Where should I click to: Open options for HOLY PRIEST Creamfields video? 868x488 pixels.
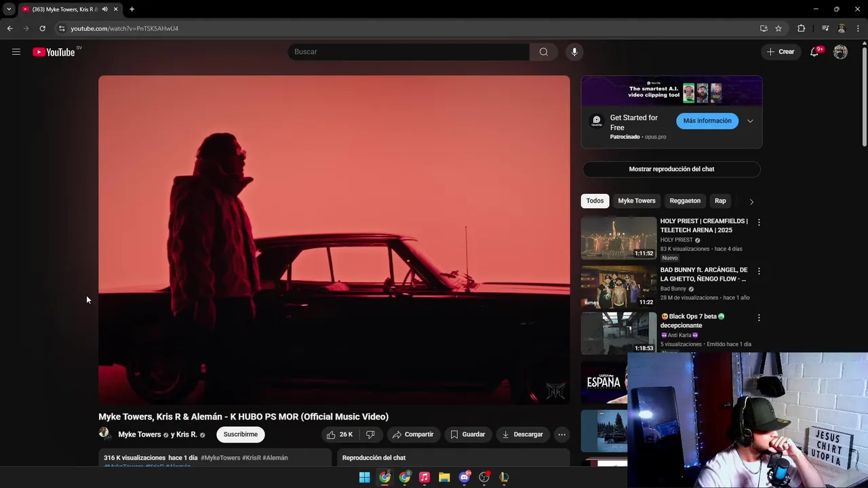[759, 222]
